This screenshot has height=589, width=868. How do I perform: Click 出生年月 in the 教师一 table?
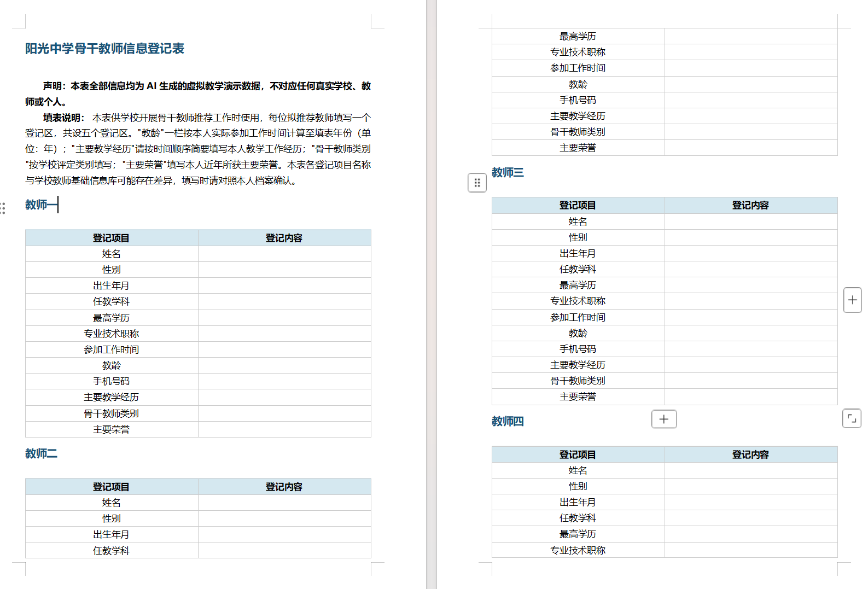[111, 285]
